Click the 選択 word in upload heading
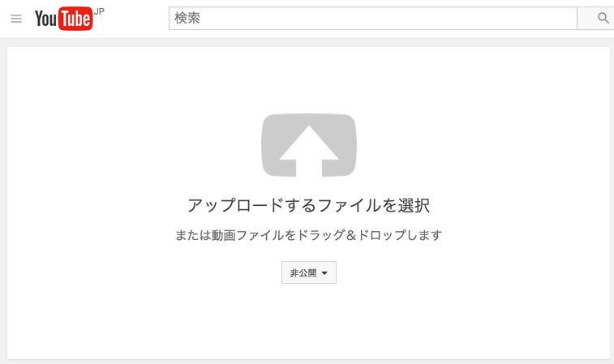This screenshot has width=614, height=364. (414, 205)
